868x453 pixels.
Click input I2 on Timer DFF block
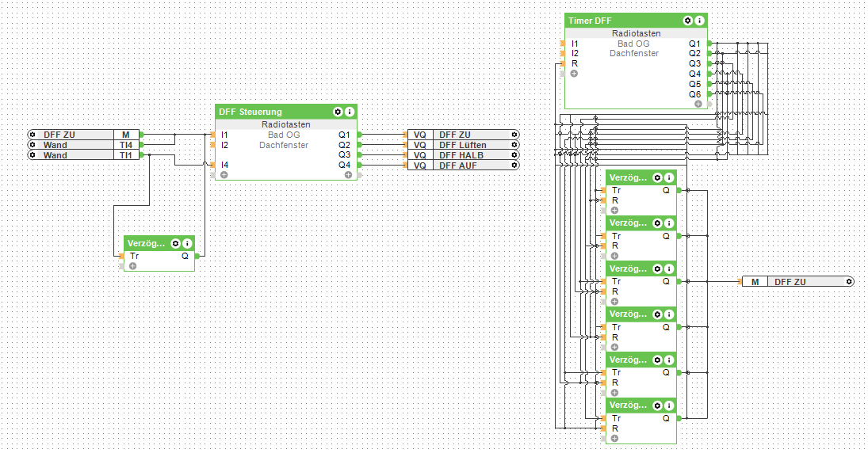(575, 53)
